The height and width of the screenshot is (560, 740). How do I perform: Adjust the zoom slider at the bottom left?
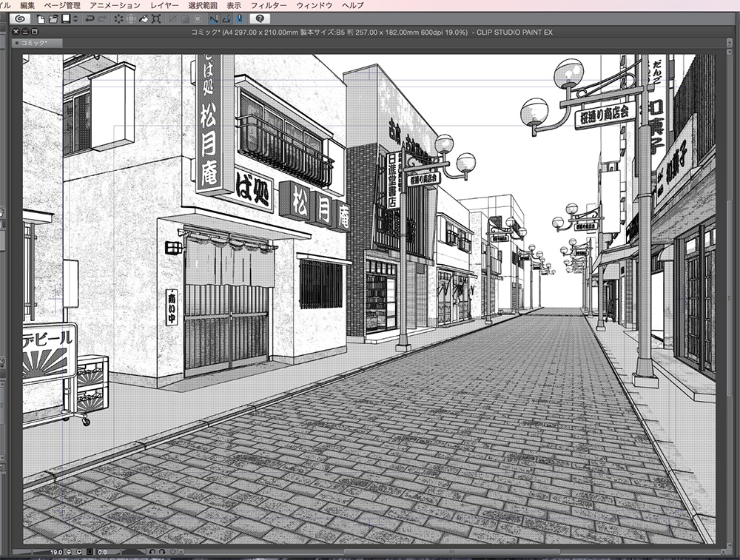pos(30,551)
